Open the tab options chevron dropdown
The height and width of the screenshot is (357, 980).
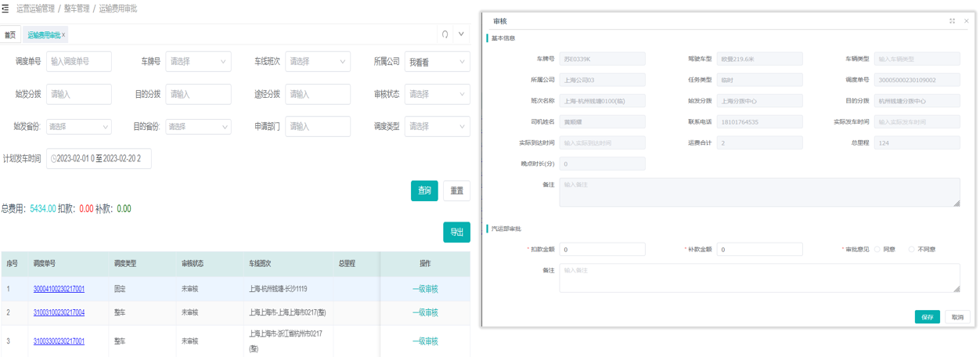tap(461, 34)
